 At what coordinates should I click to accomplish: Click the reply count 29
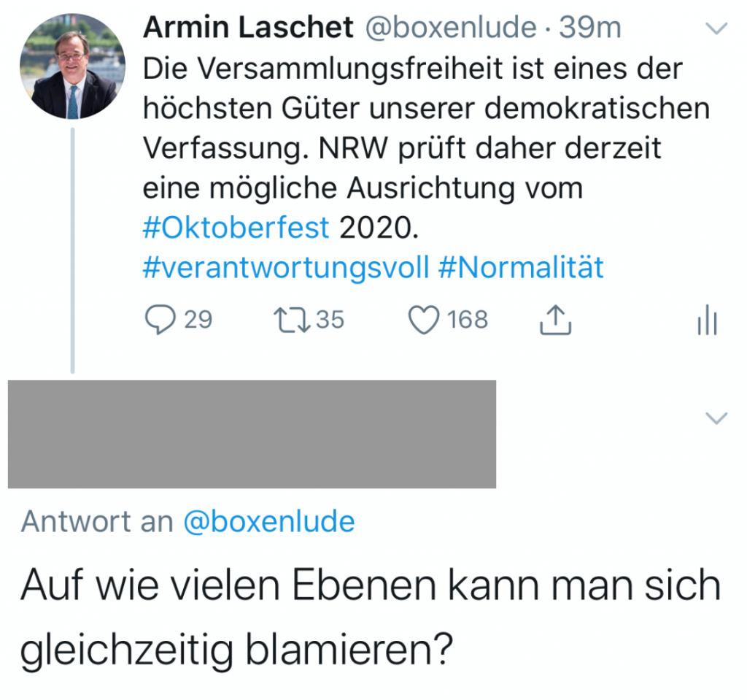pos(197,320)
